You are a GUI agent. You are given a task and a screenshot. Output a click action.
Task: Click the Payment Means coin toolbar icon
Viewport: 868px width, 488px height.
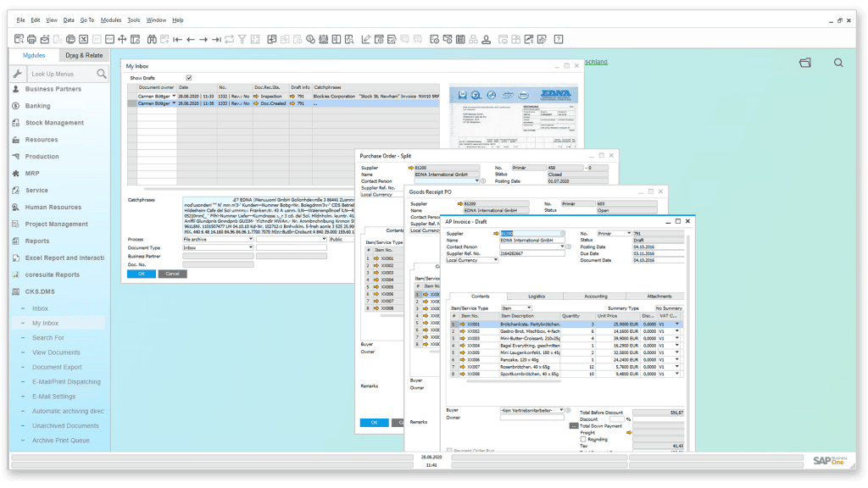click(310, 39)
